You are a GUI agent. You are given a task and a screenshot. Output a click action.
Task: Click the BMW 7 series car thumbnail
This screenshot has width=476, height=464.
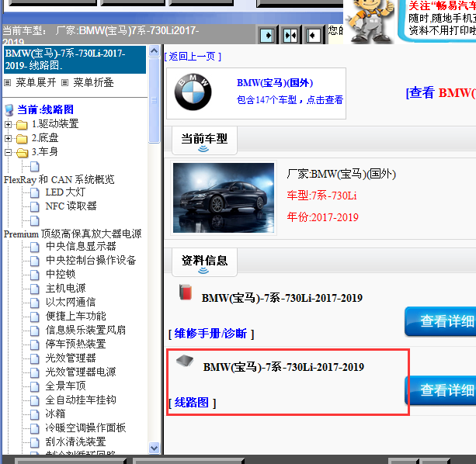[x=224, y=198]
